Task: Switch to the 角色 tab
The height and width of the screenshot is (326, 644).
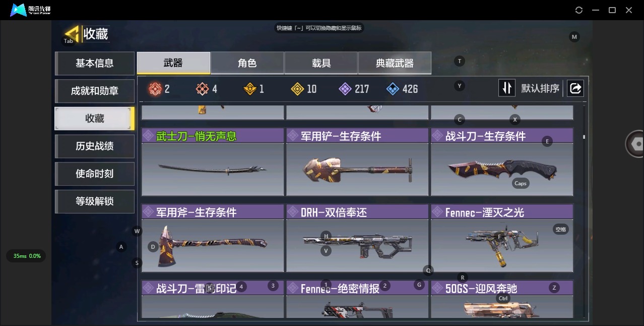Action: tap(247, 63)
